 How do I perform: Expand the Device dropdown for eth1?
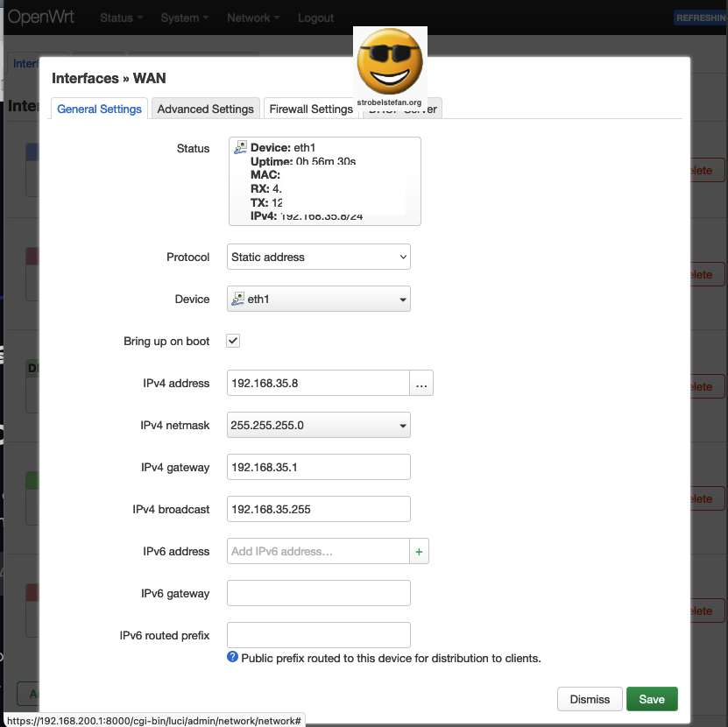pyautogui.click(x=402, y=299)
